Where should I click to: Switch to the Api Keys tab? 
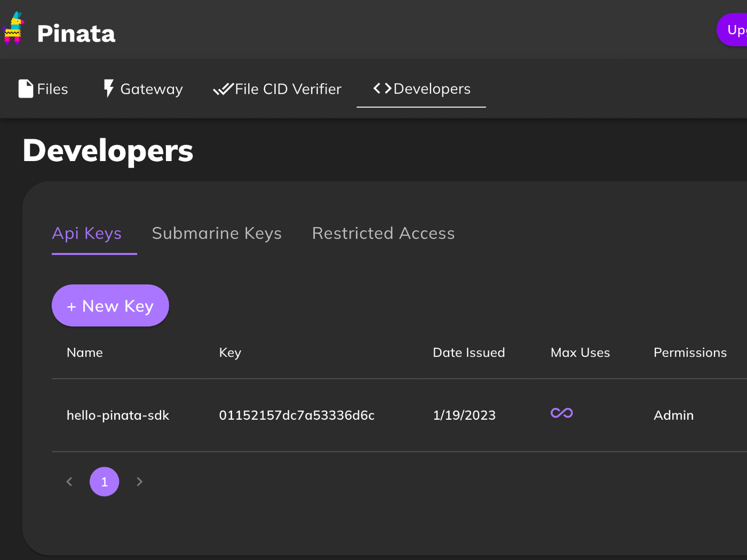(x=87, y=233)
